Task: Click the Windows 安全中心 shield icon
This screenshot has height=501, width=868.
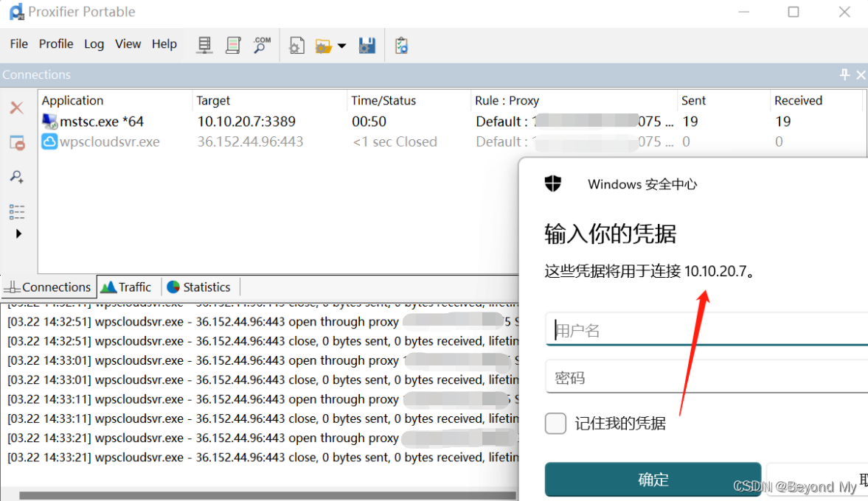Action: [553, 183]
